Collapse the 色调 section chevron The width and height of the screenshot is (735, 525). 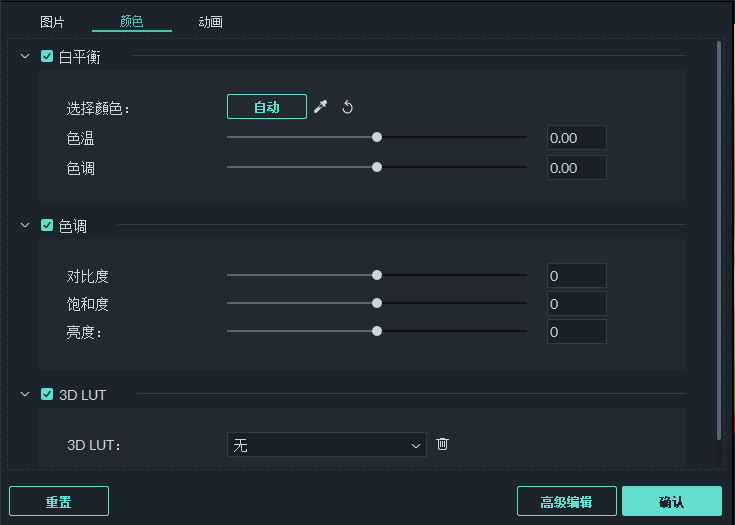(x=25, y=226)
